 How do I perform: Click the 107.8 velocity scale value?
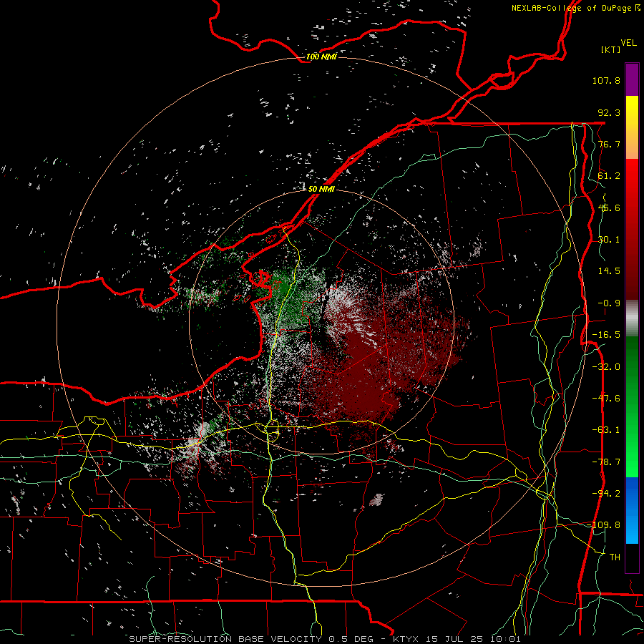(606, 80)
